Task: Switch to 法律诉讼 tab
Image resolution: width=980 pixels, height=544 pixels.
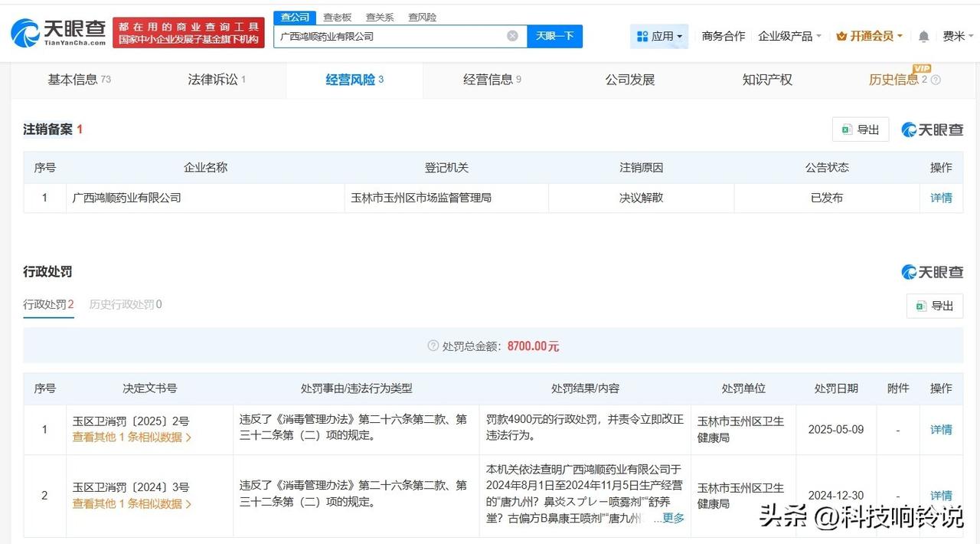Action: 217,80
